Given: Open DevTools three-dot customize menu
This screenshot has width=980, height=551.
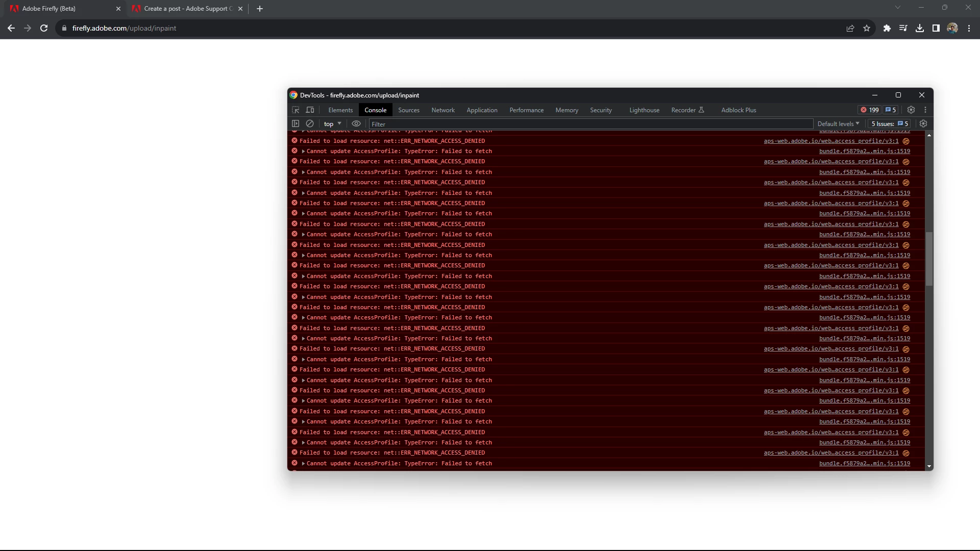Looking at the screenshot, I should pos(925,110).
